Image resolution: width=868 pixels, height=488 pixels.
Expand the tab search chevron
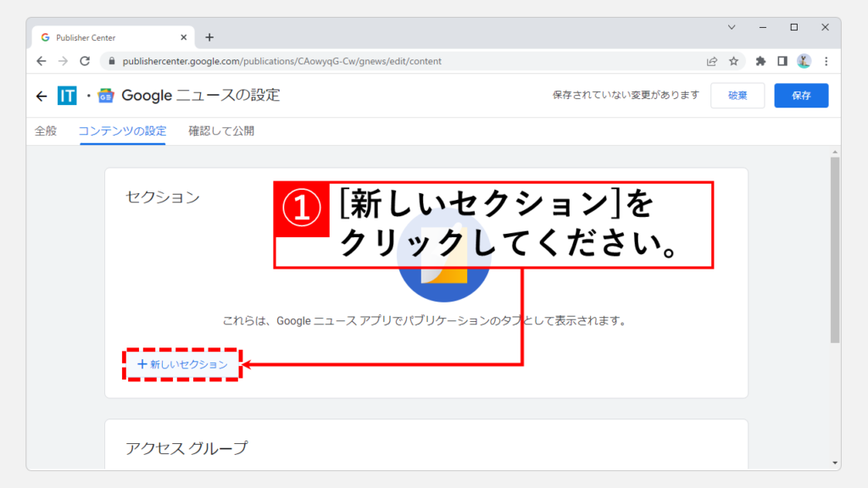click(x=732, y=27)
